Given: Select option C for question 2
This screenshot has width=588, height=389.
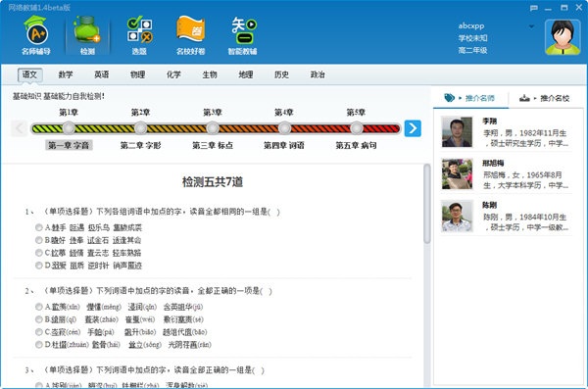Looking at the screenshot, I should [x=38, y=332].
